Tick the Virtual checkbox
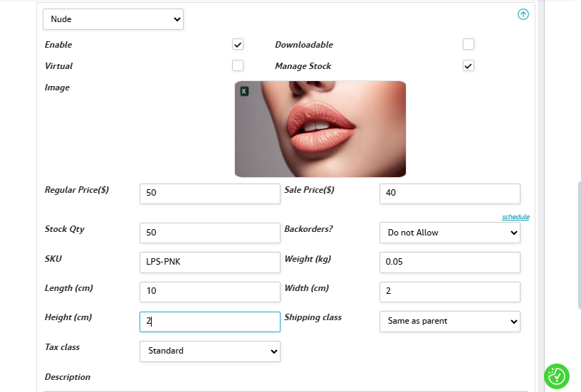The height and width of the screenshot is (392, 581). pyautogui.click(x=238, y=65)
